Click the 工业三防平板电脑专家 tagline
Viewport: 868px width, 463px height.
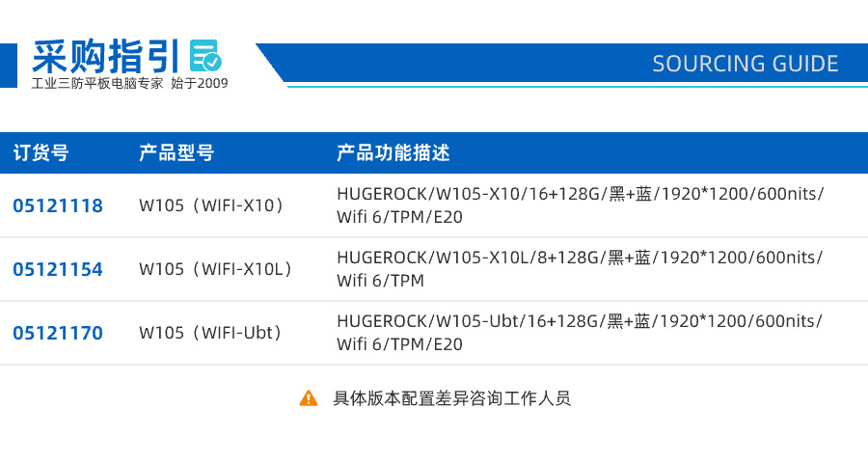tap(97, 84)
